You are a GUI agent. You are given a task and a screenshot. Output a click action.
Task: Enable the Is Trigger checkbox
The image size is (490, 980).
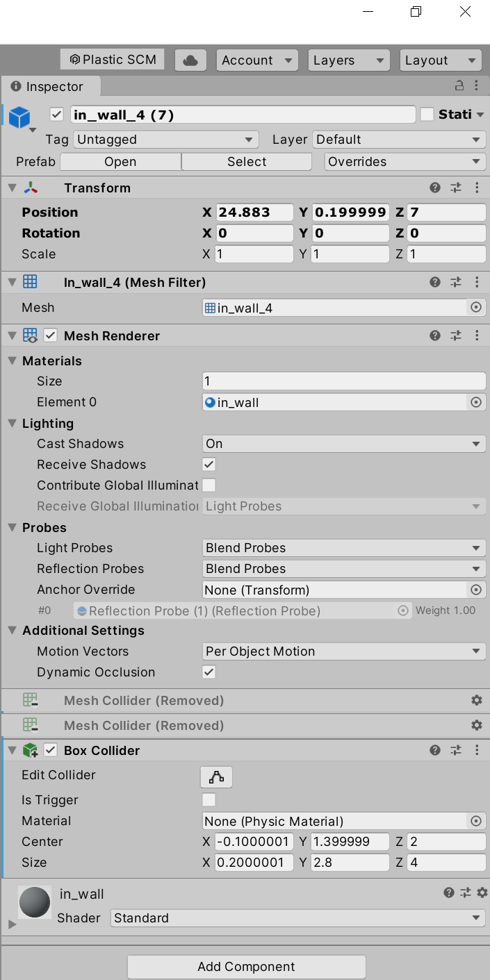coord(209,799)
